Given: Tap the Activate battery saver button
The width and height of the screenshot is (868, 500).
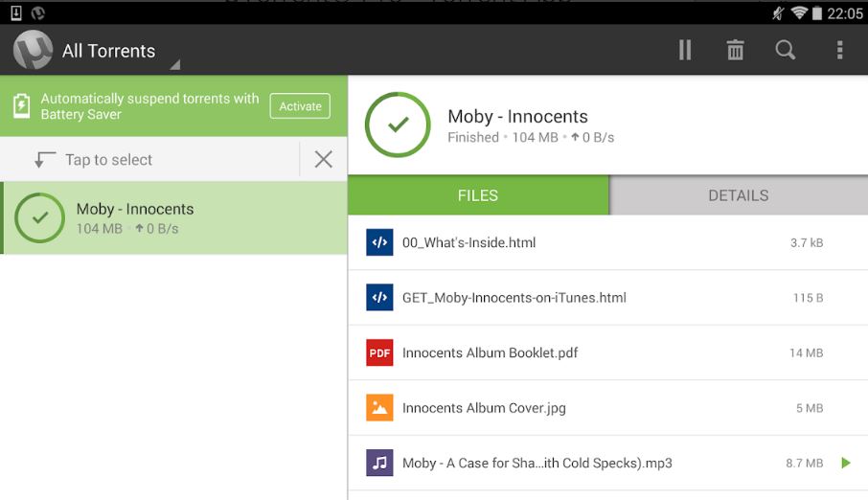Looking at the screenshot, I should pos(300,105).
